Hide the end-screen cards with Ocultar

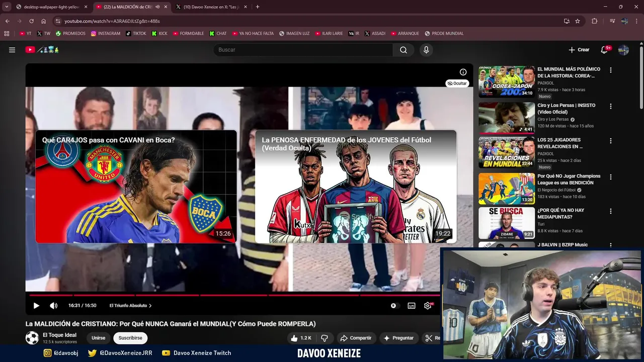(457, 83)
